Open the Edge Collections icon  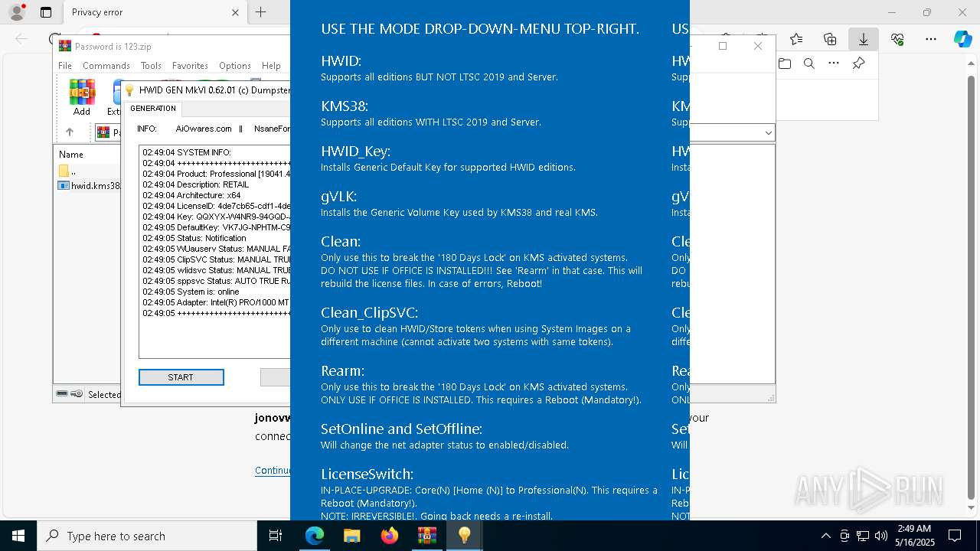pyautogui.click(x=830, y=39)
